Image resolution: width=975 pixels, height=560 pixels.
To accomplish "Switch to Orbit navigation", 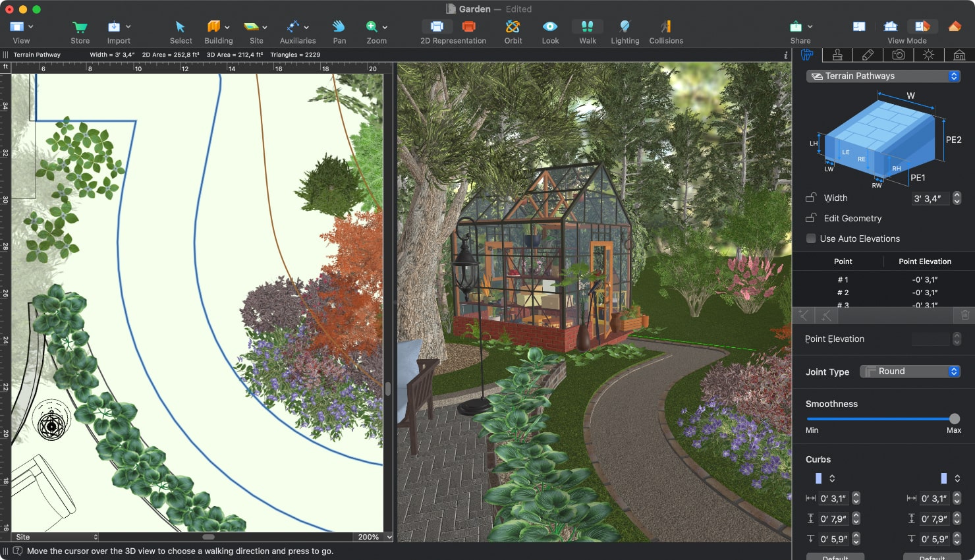I will pyautogui.click(x=513, y=26).
